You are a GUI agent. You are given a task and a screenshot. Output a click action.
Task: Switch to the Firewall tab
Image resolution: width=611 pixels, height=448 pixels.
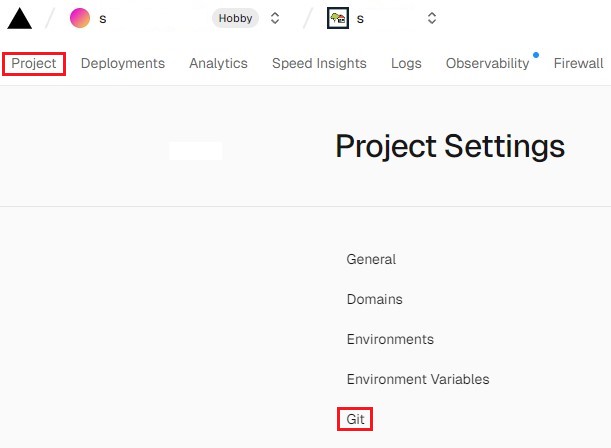coord(578,63)
